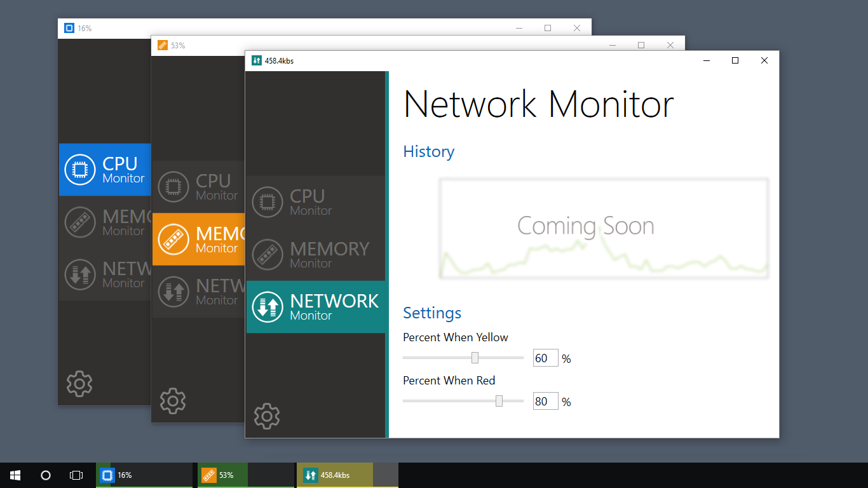Select the dimmed Memory Monitor tab in the 16% window
This screenshot has height=488, width=868.
click(105, 222)
